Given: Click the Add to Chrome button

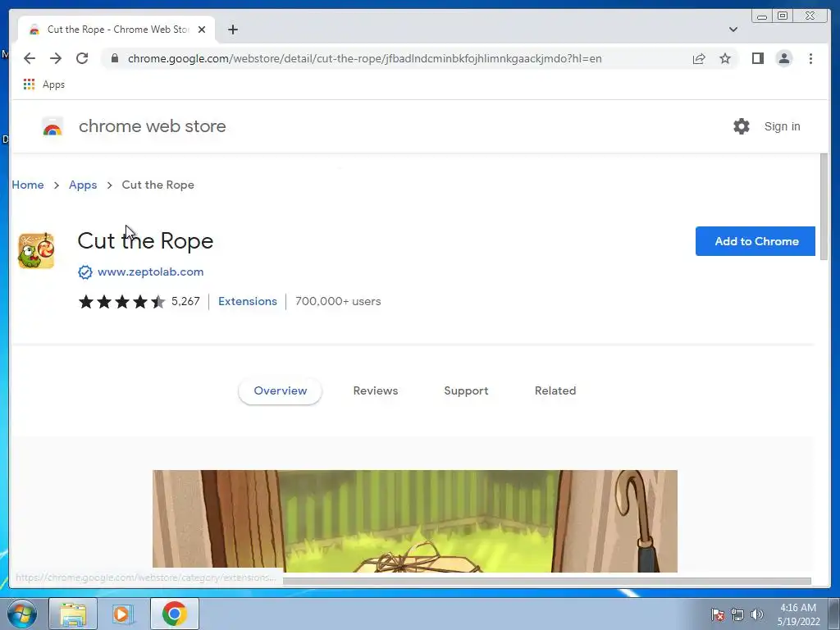Looking at the screenshot, I should tap(756, 241).
